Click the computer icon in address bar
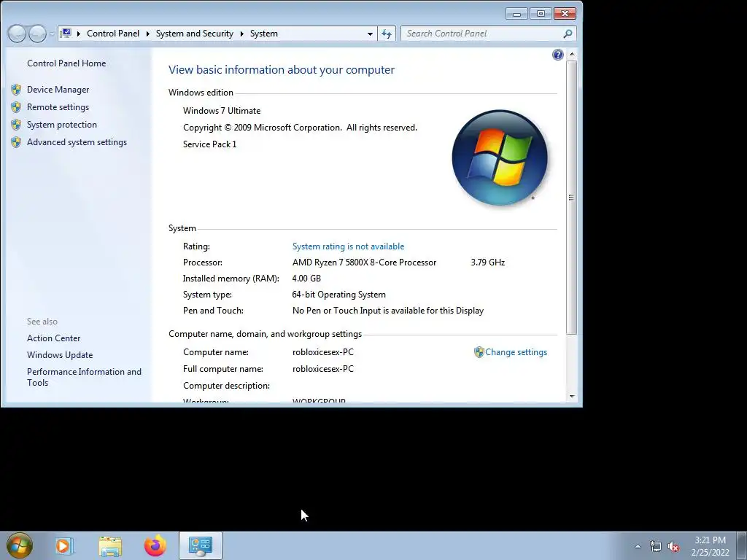 (x=66, y=34)
